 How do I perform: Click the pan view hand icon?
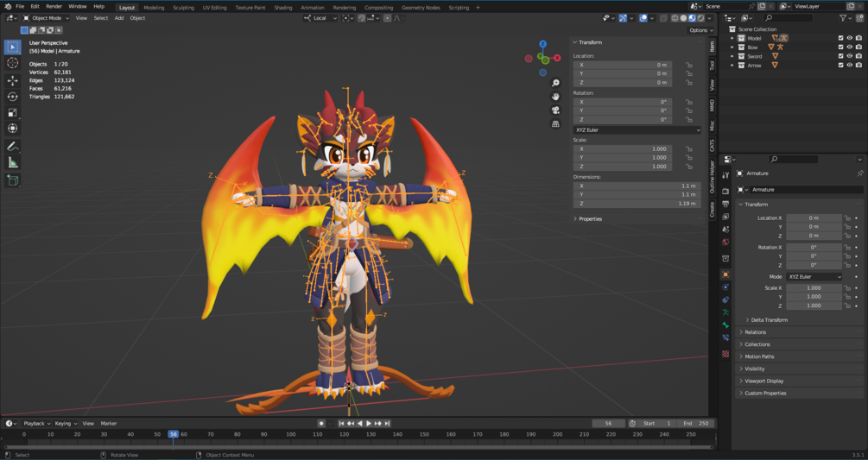555,96
